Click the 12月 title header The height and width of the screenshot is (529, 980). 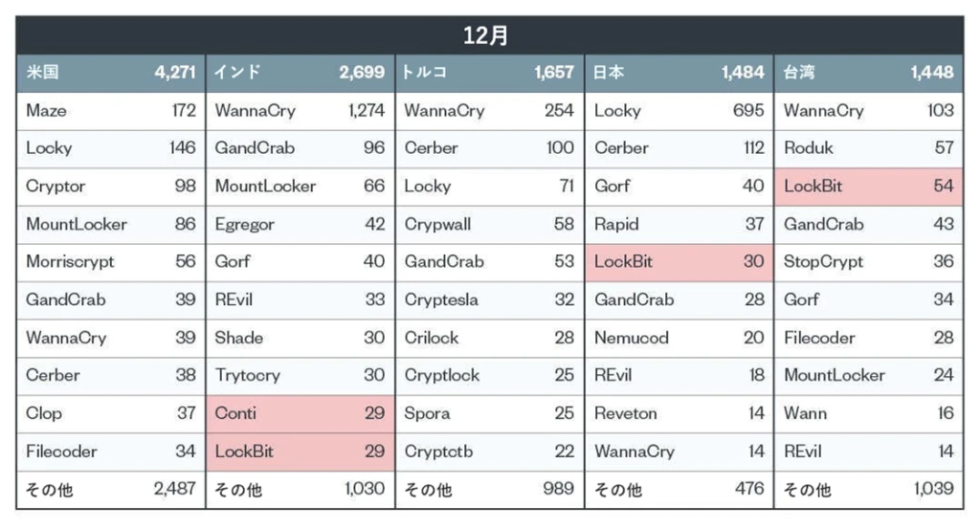coord(489,36)
